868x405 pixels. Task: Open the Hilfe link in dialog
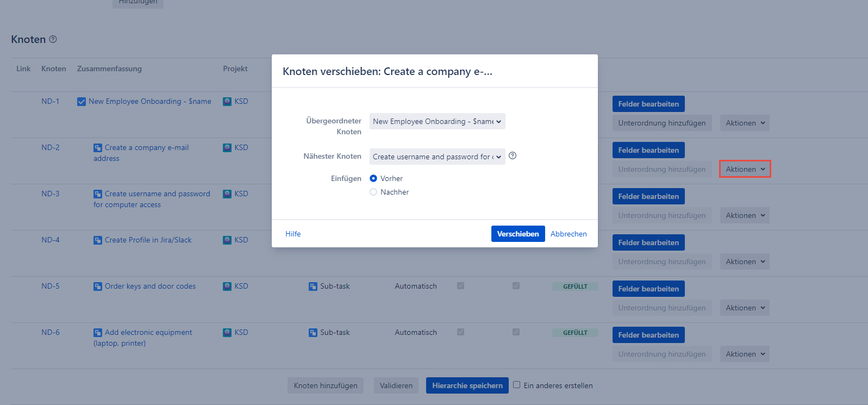coord(293,234)
